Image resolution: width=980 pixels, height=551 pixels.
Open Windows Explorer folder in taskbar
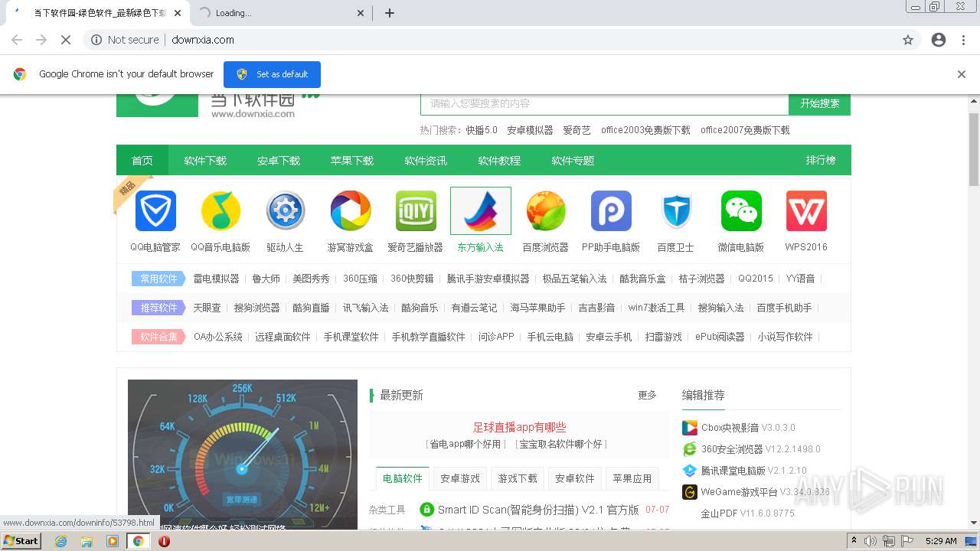click(87, 541)
